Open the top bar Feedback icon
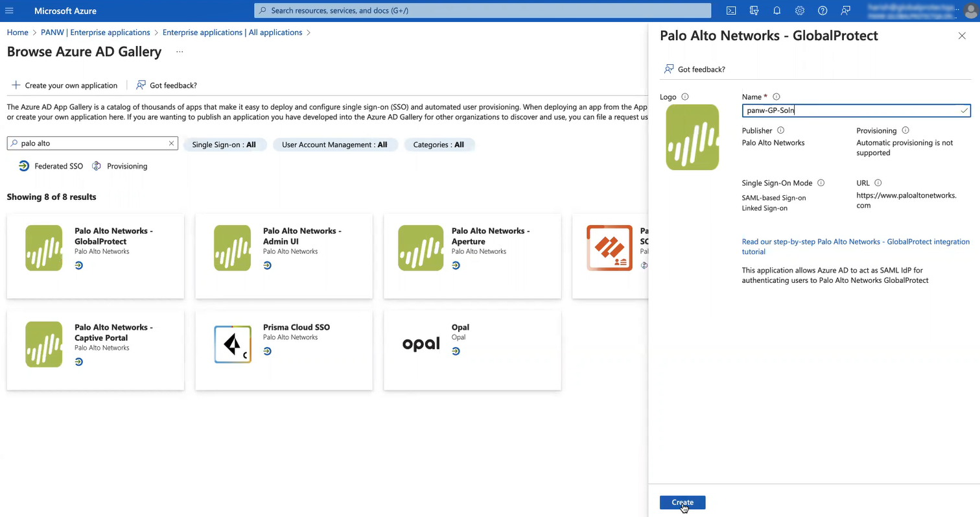 click(x=845, y=10)
